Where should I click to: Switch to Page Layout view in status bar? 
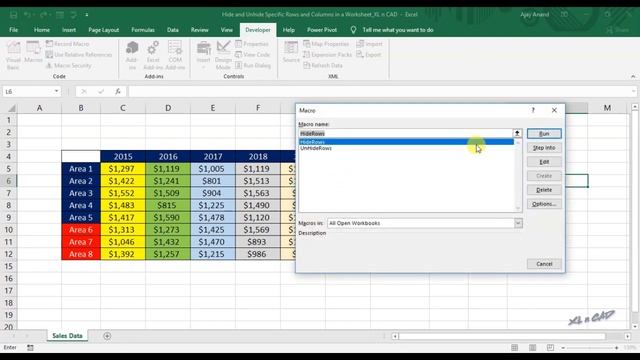point(532,348)
